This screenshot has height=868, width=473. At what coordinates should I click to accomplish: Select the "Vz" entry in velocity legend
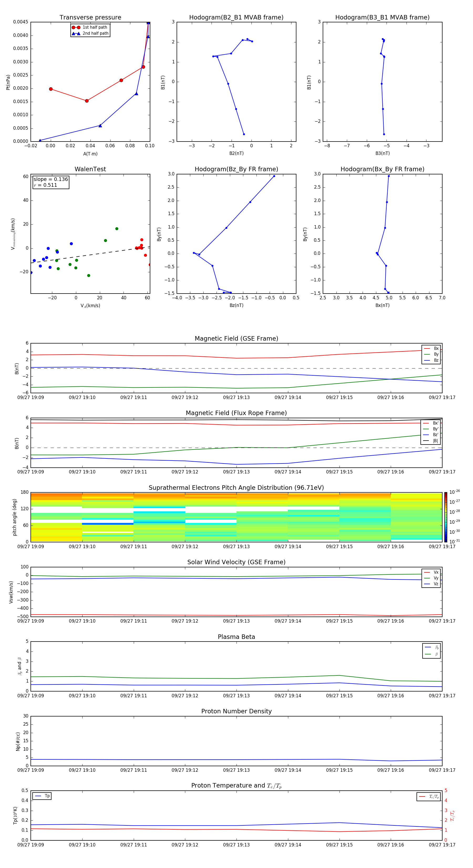coord(431,584)
